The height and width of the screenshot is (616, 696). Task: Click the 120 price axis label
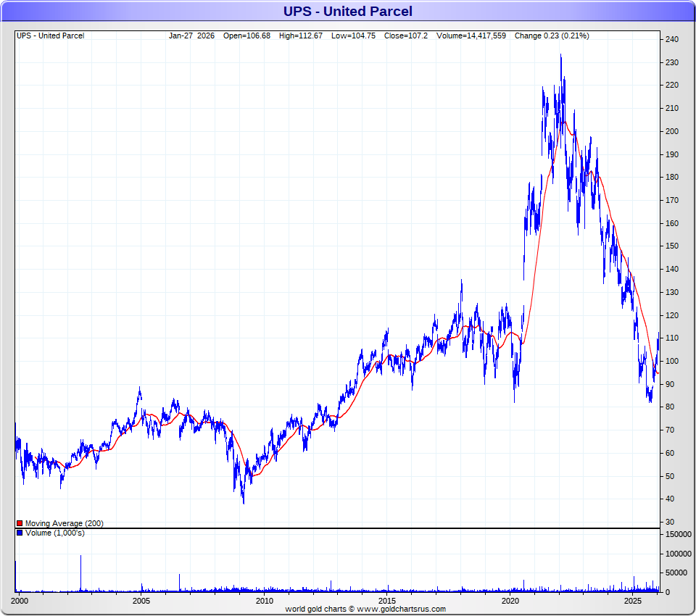click(x=672, y=315)
